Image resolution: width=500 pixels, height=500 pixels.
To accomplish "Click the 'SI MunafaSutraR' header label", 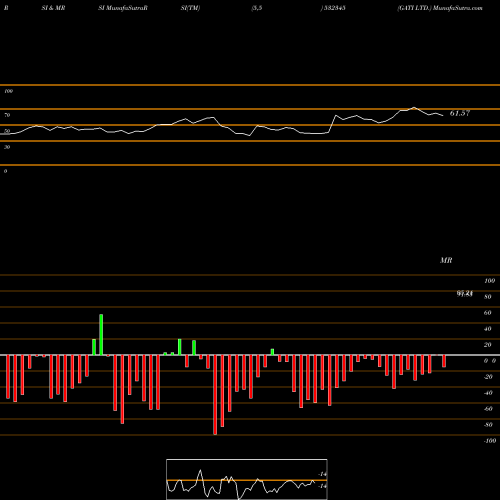I will tap(123, 8).
